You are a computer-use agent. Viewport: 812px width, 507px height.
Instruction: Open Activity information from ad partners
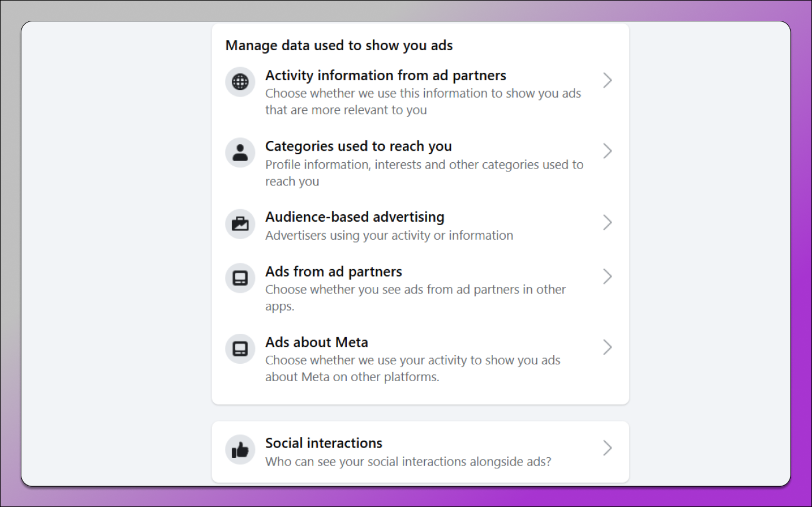tap(385, 76)
